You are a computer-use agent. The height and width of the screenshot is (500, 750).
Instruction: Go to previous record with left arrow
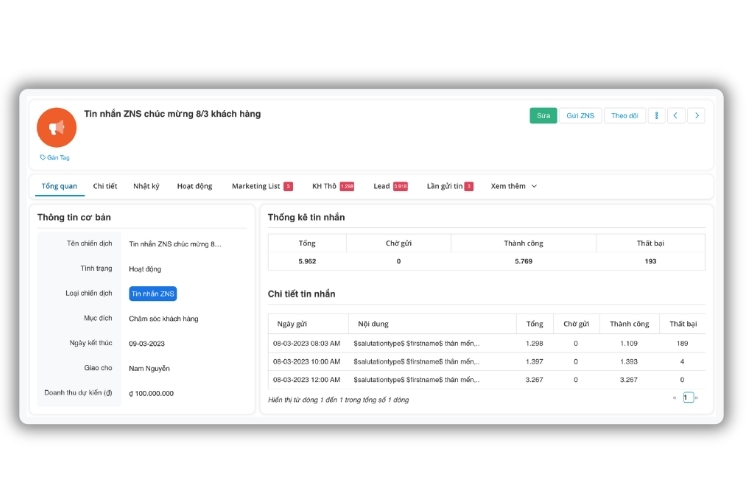(676, 116)
